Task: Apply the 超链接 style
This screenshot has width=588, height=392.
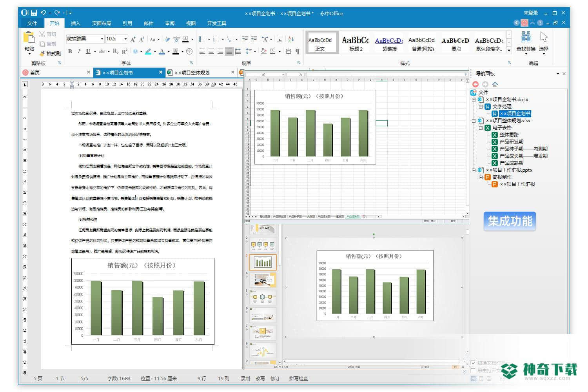Action: tap(389, 42)
